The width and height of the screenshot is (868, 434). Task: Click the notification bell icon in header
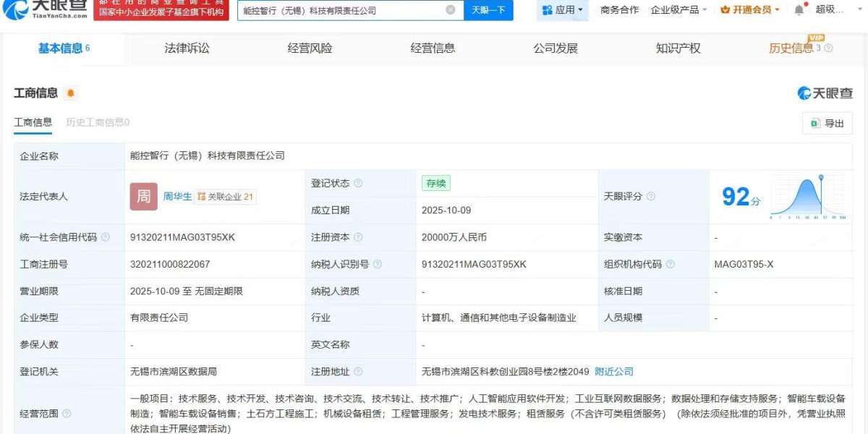[x=799, y=10]
